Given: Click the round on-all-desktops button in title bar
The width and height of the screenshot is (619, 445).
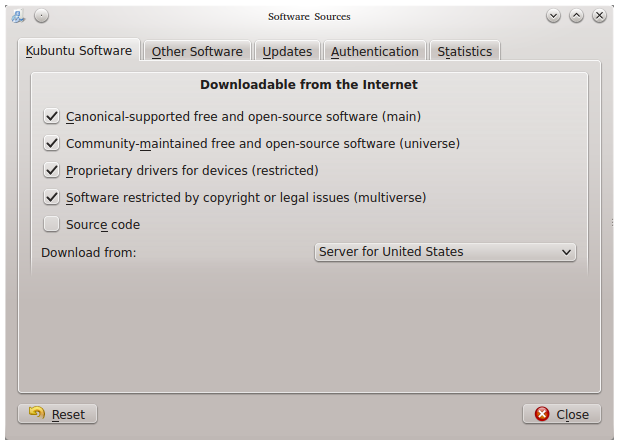Looking at the screenshot, I should point(41,16).
